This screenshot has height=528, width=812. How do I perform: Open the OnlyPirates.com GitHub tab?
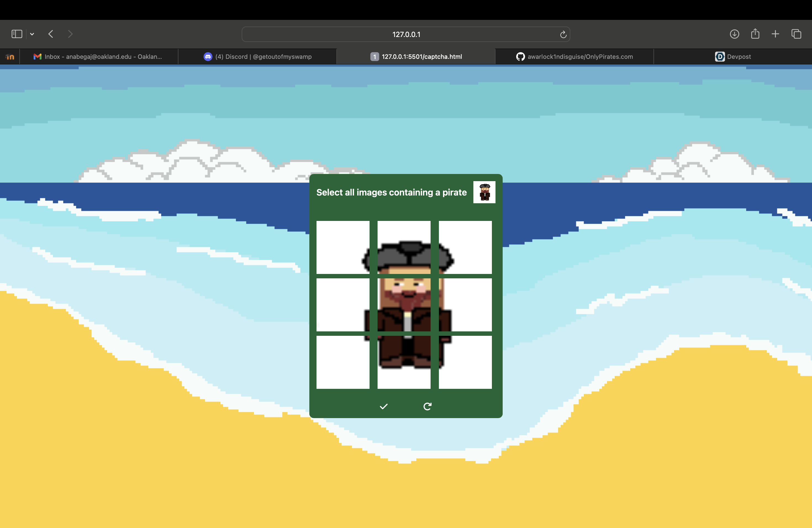(574, 57)
